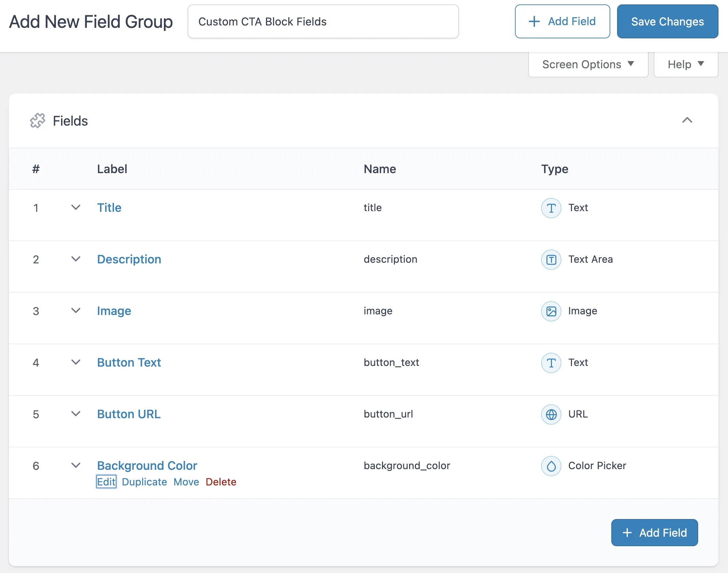Open the Screen Options dropdown
Screen dimensions: 728x573
pos(588,64)
